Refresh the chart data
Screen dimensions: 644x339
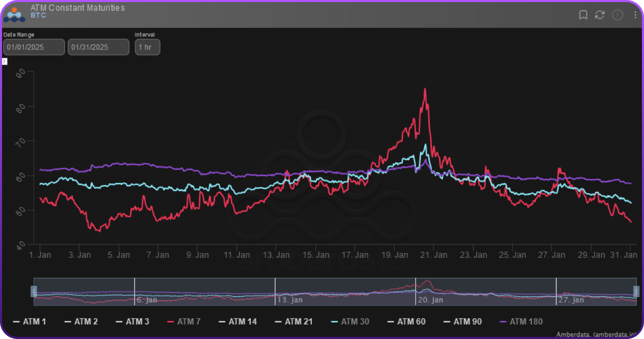point(600,15)
